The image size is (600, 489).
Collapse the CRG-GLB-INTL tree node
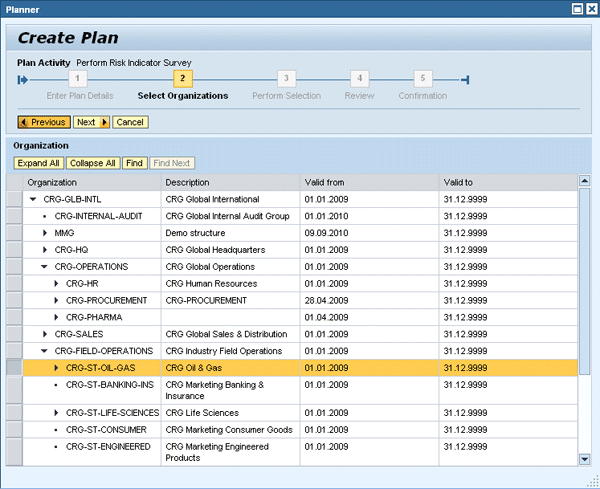pyautogui.click(x=33, y=199)
